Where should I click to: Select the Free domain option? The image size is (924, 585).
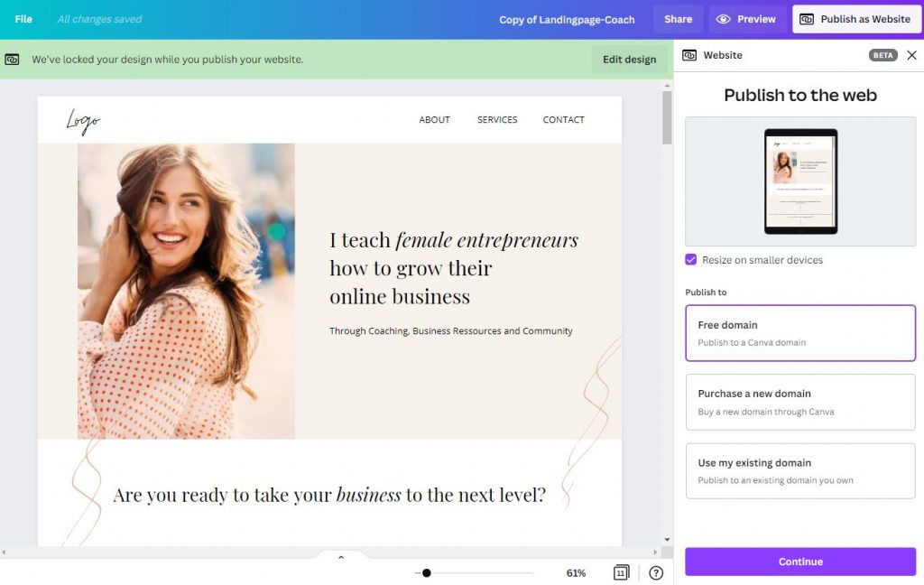[799, 332]
